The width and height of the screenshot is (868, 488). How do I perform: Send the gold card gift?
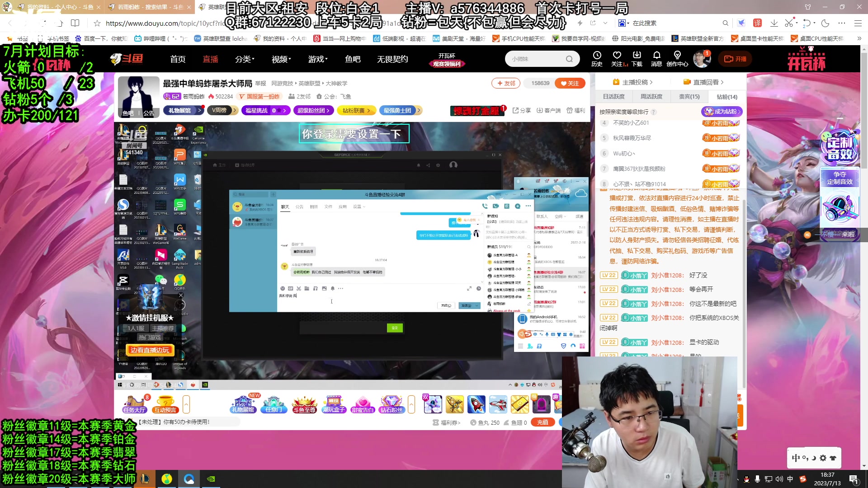(x=519, y=404)
